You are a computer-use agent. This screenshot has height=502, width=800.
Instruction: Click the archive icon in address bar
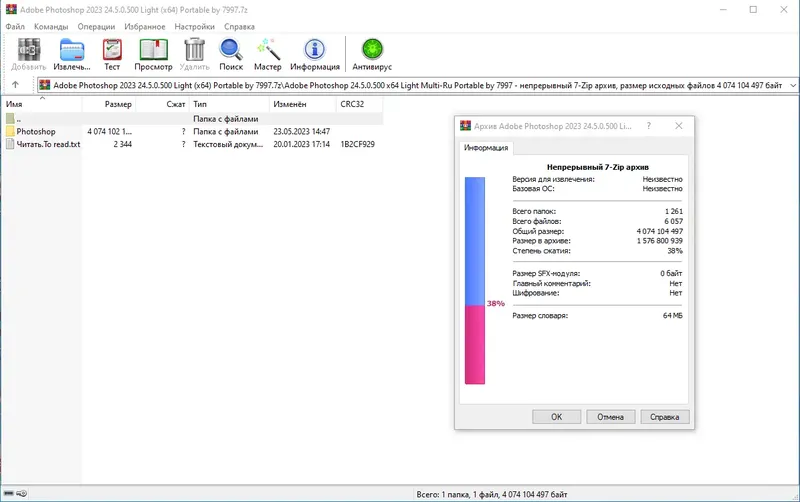[x=45, y=85]
